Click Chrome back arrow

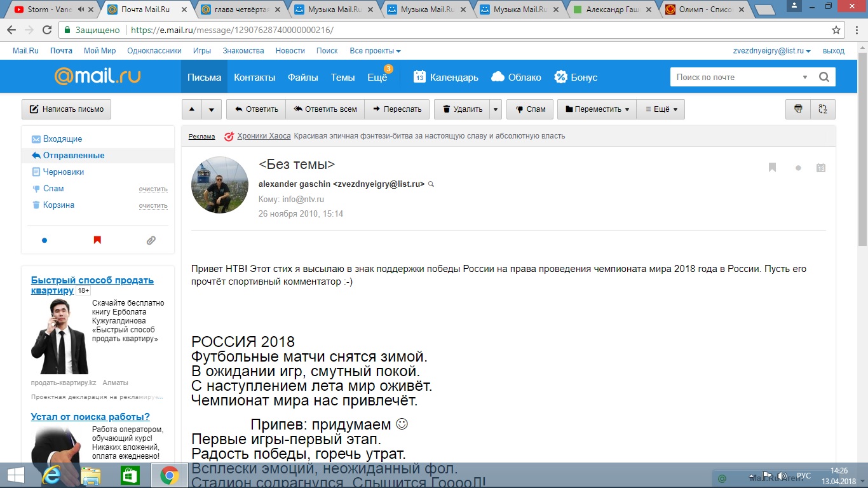click(x=11, y=30)
